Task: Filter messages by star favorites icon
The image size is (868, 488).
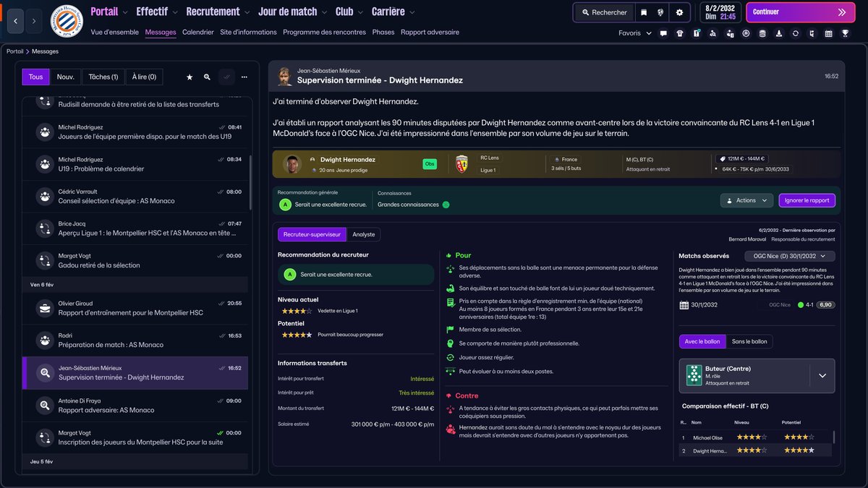Action: click(x=190, y=77)
